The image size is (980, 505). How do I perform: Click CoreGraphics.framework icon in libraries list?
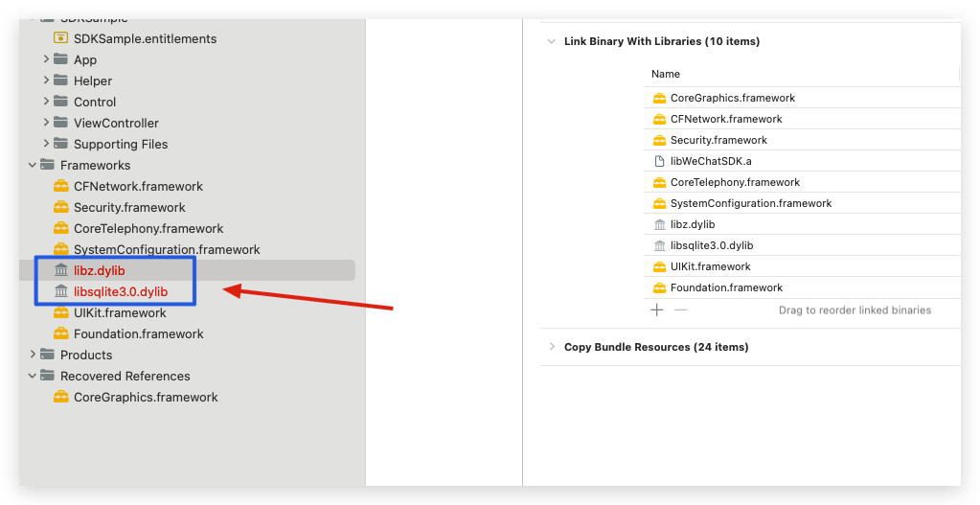[x=659, y=98]
